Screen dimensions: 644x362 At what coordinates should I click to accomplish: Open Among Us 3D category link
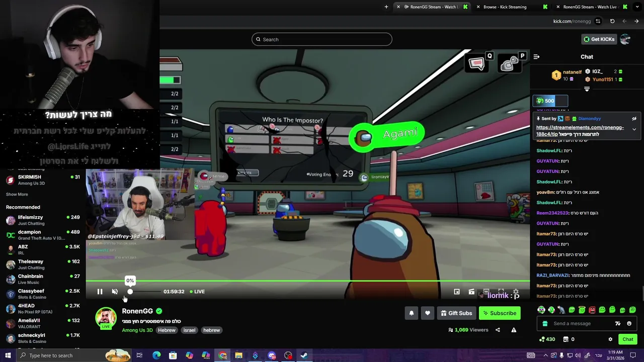[x=137, y=330]
